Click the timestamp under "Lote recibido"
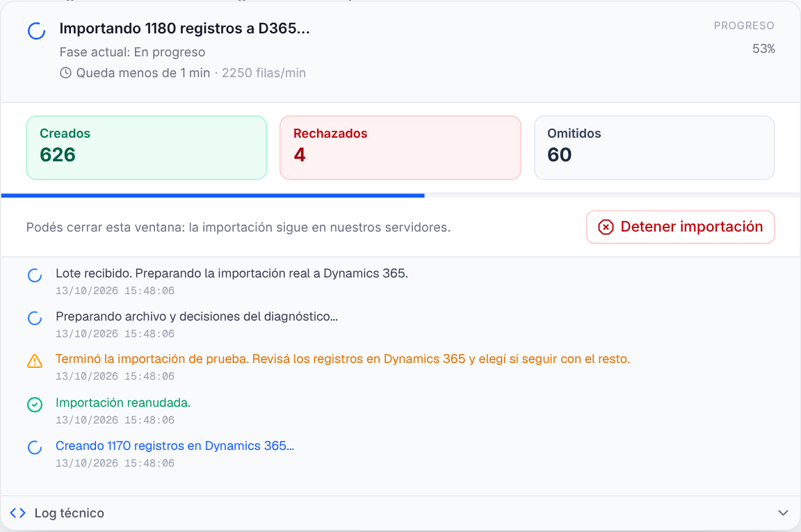Viewport: 801px width, 532px height. (x=115, y=291)
